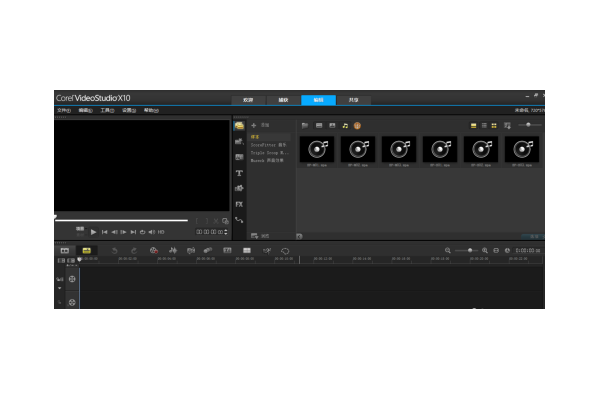The height and width of the screenshot is (400, 600).
Task: Open the Settings menu
Action: (x=129, y=110)
